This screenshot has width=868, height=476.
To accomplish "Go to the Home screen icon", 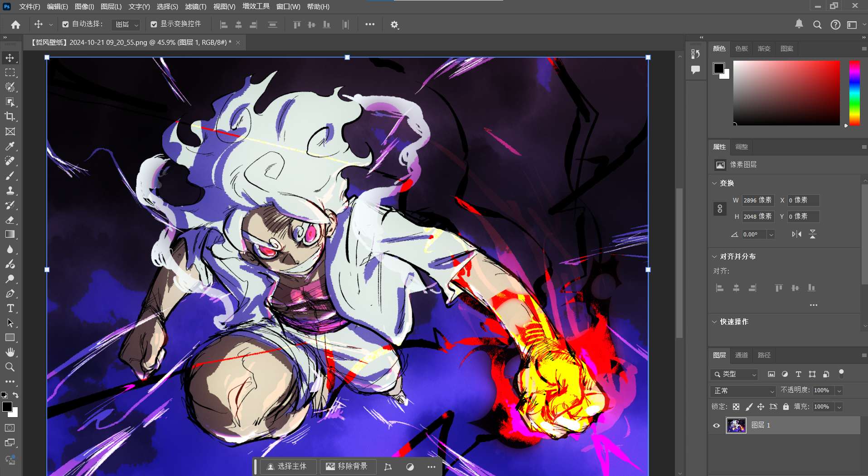I will pyautogui.click(x=15, y=24).
